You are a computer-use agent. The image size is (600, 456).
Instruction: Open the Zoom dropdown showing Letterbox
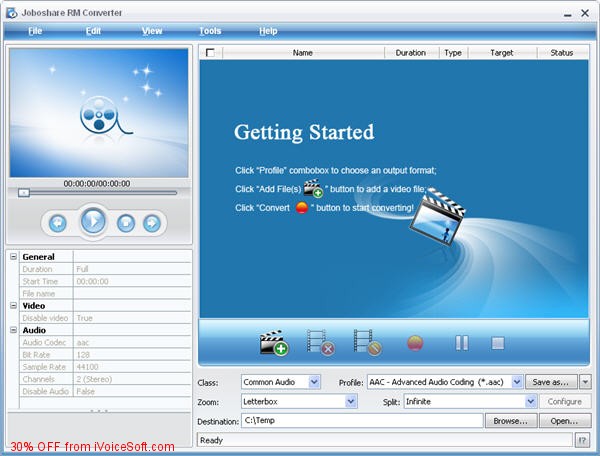(x=351, y=401)
